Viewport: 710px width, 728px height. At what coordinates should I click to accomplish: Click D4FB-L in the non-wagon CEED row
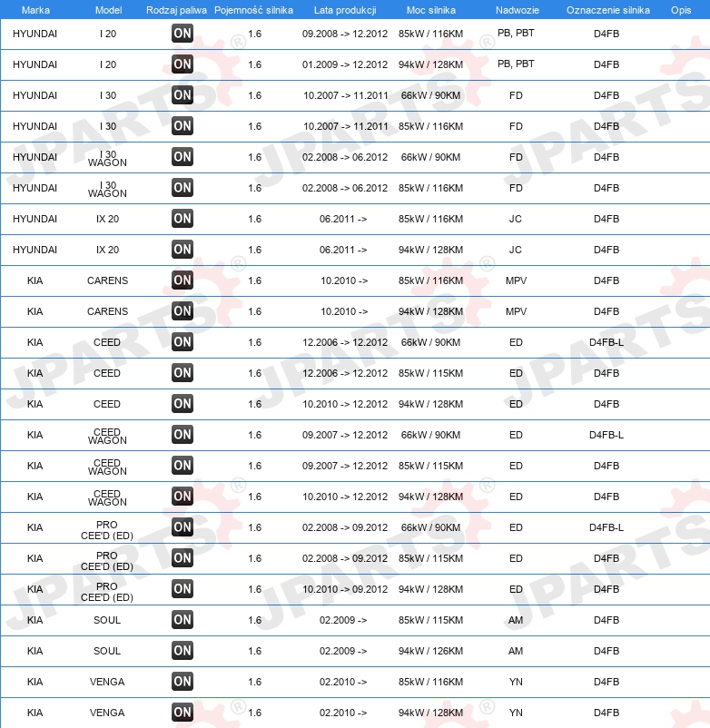click(x=606, y=342)
